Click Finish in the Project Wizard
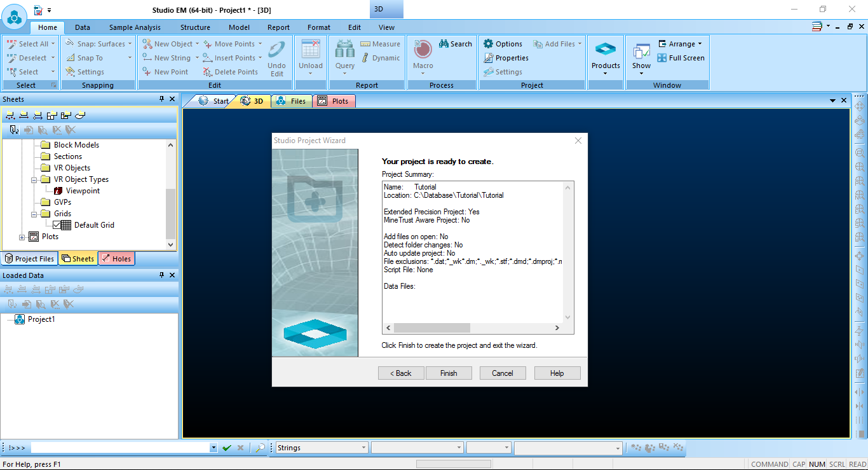The height and width of the screenshot is (470, 868). click(x=449, y=373)
